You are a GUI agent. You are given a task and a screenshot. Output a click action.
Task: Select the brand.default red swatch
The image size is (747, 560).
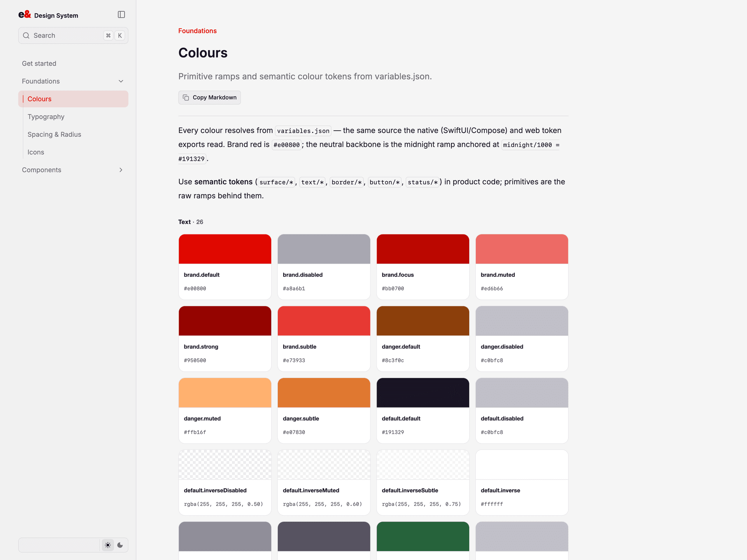pos(225,249)
